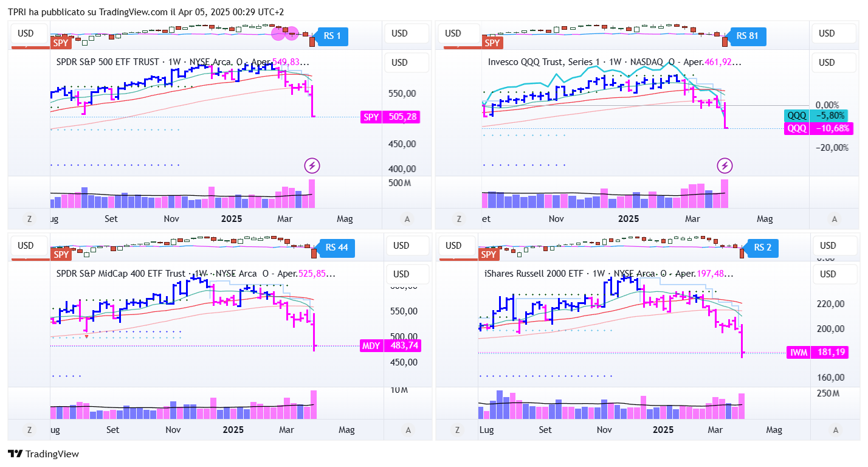Toggle the A auto-scale button on the QQQ chart

(835, 219)
